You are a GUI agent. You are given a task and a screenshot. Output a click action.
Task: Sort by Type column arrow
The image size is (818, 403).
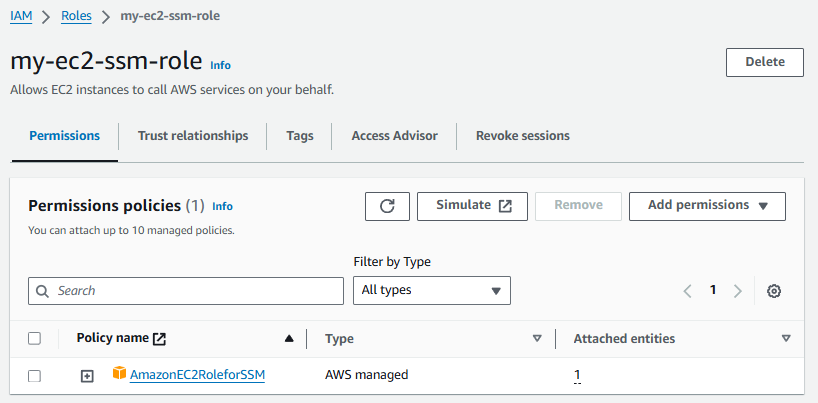537,338
